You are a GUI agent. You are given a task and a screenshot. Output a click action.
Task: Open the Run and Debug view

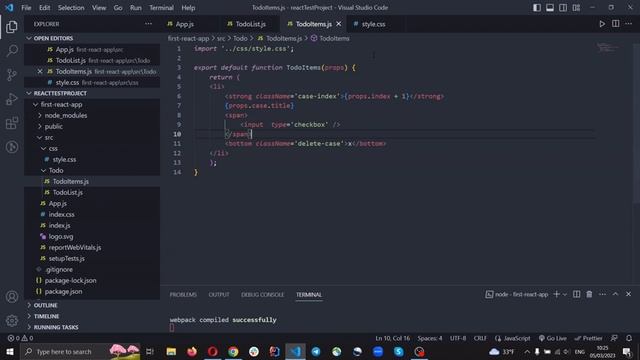click(12, 99)
